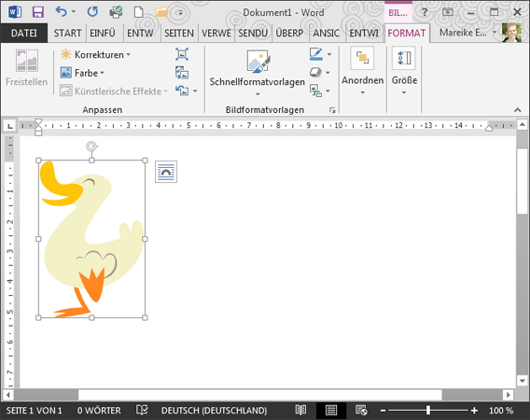Open the Anordnen arrange menu
Viewport: 530px width, 420px height.
tap(363, 72)
